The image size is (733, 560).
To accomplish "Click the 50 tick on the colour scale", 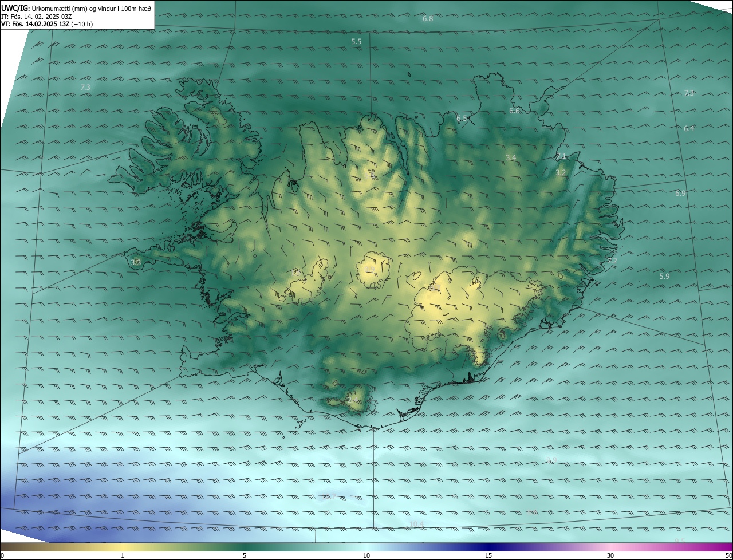I will pos(728,555).
